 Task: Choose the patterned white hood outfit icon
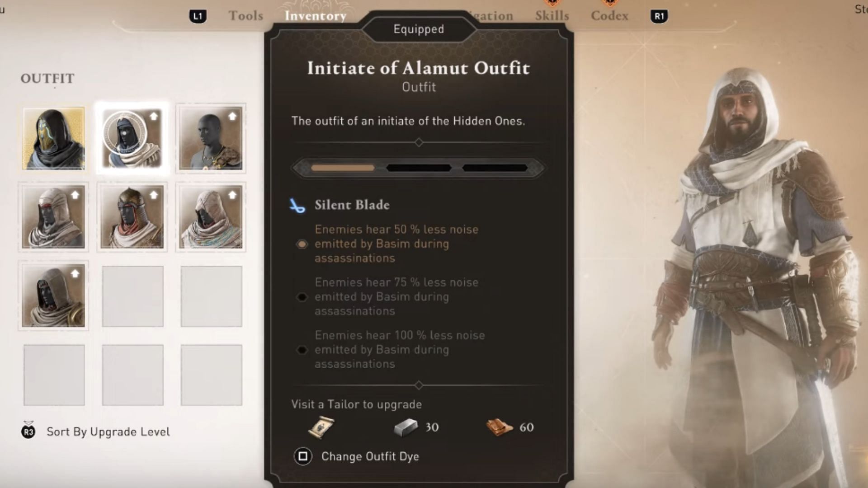coord(211,217)
